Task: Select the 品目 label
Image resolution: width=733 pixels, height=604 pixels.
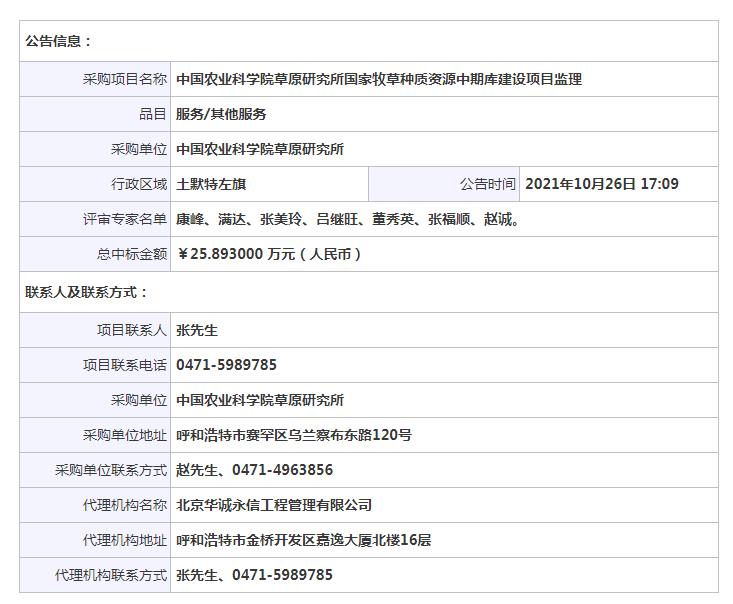Action: [x=153, y=114]
